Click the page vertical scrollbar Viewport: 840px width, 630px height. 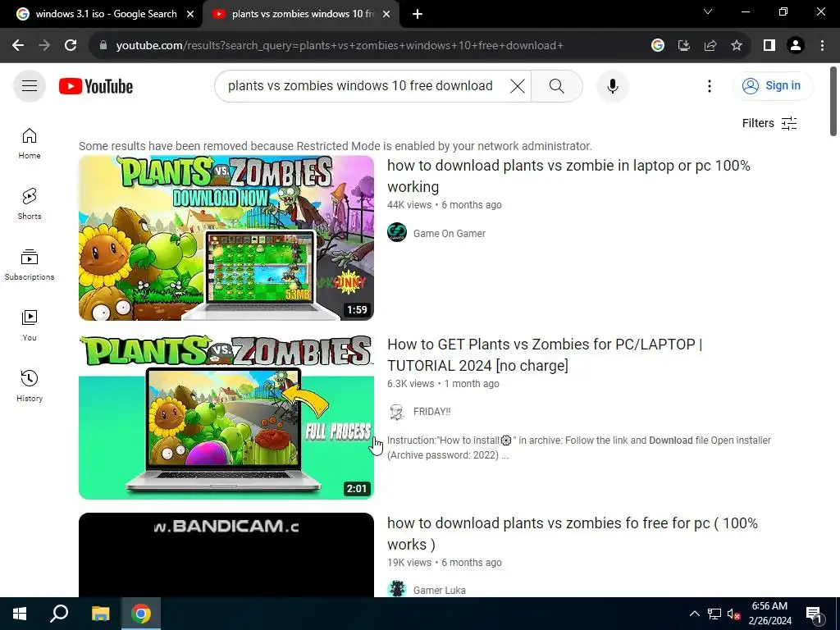pyautogui.click(x=833, y=102)
